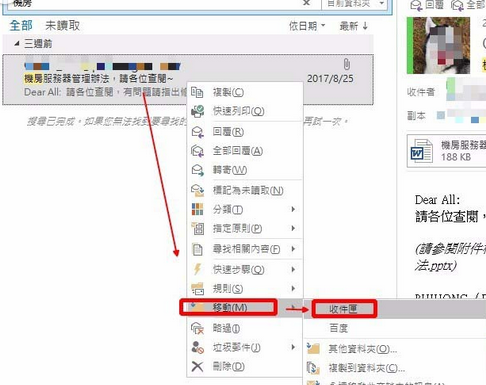Viewport: 486px width, 385px height.
Task: Select the email 機房服務器管理辦法
Action: click(x=188, y=80)
